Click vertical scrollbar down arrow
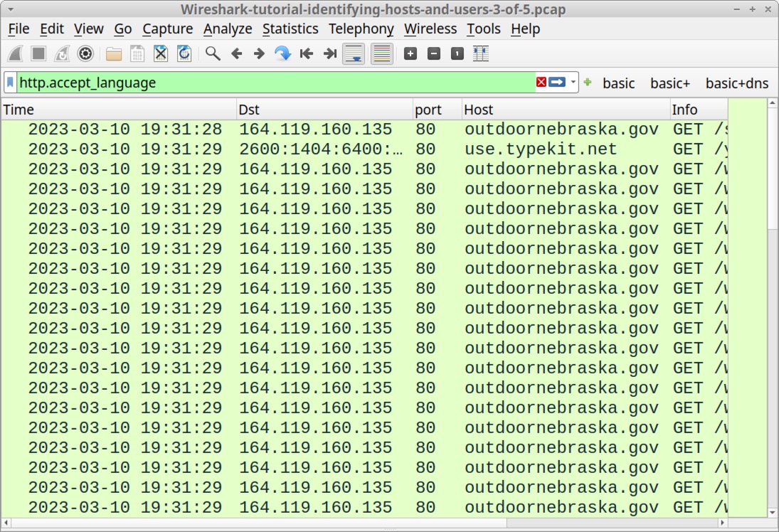Screen dimensions: 779x532 coord(773,513)
